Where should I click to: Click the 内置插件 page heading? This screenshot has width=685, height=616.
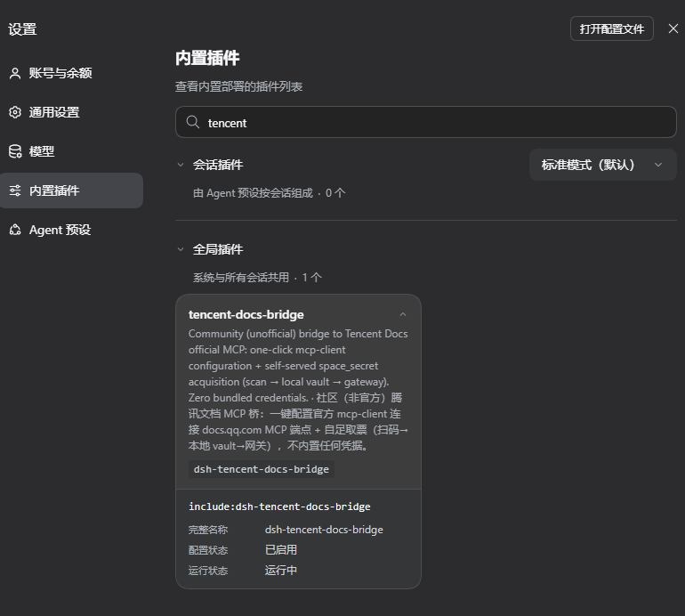click(207, 58)
